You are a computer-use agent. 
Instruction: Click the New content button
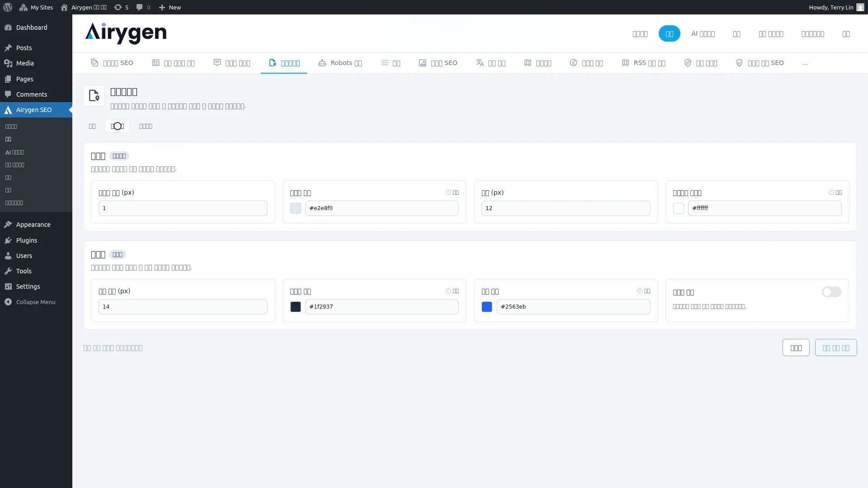[170, 7]
